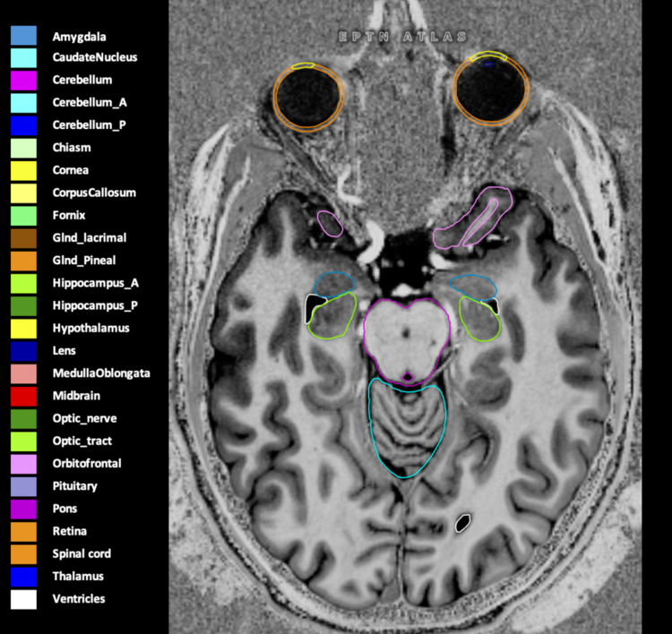672x634 pixels.
Task: Click the "Cerebellum" legend label
Action: [82, 80]
